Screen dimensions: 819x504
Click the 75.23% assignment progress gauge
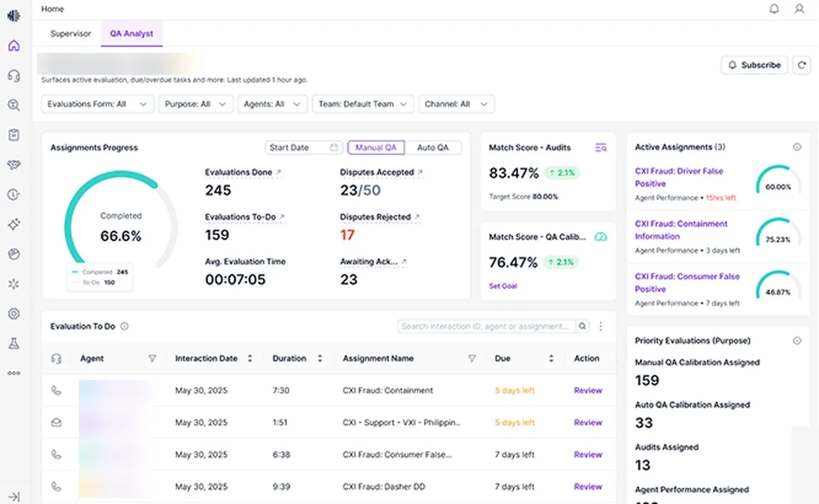pos(778,232)
